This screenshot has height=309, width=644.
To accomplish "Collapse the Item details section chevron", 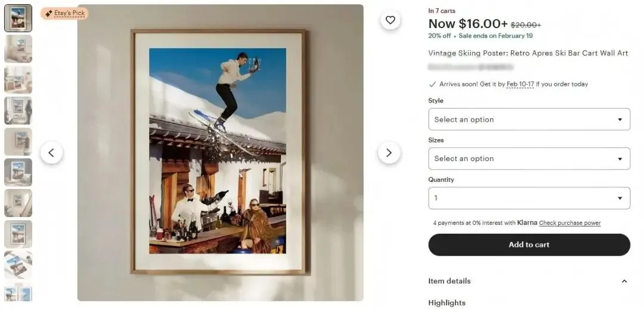I will (624, 281).
